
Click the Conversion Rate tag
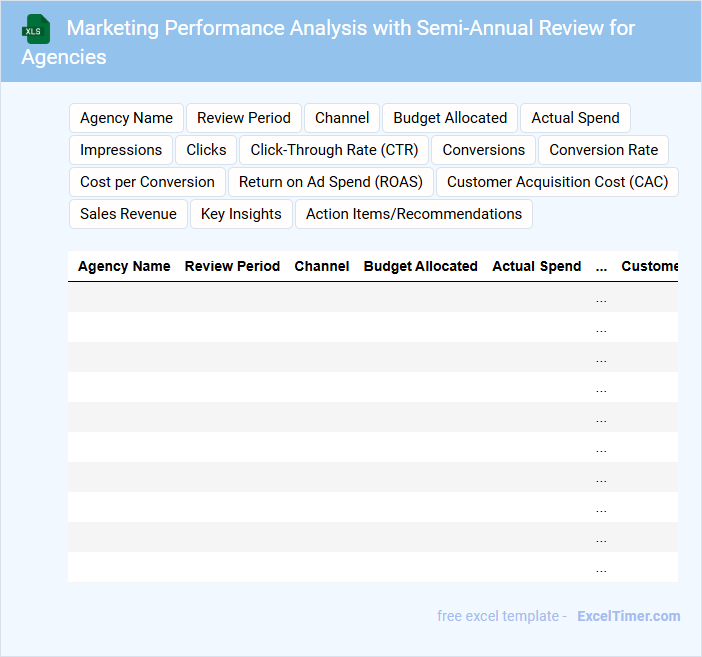point(603,150)
